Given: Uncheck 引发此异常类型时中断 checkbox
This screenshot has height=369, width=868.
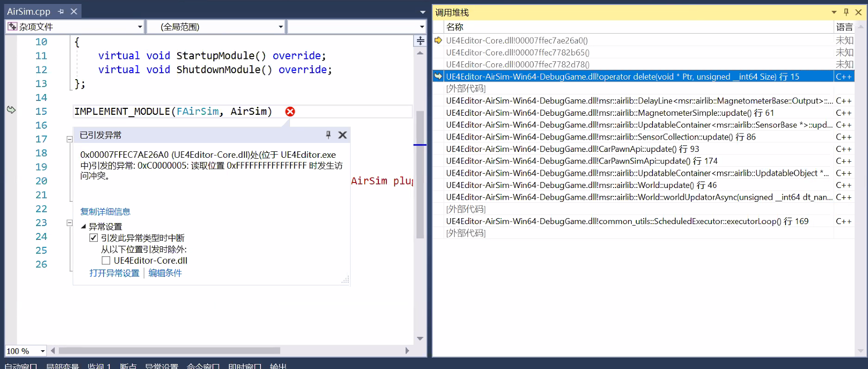Looking at the screenshot, I should [x=93, y=238].
